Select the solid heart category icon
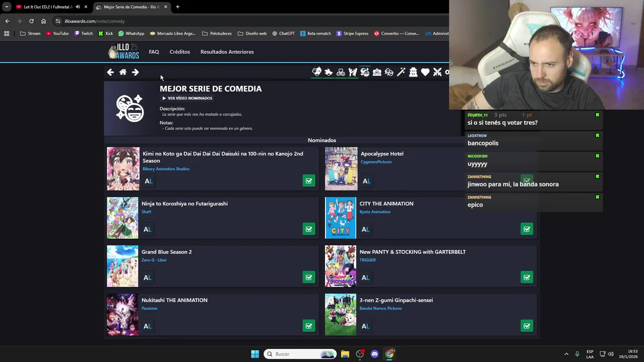This screenshot has width=644, height=362. tap(425, 72)
